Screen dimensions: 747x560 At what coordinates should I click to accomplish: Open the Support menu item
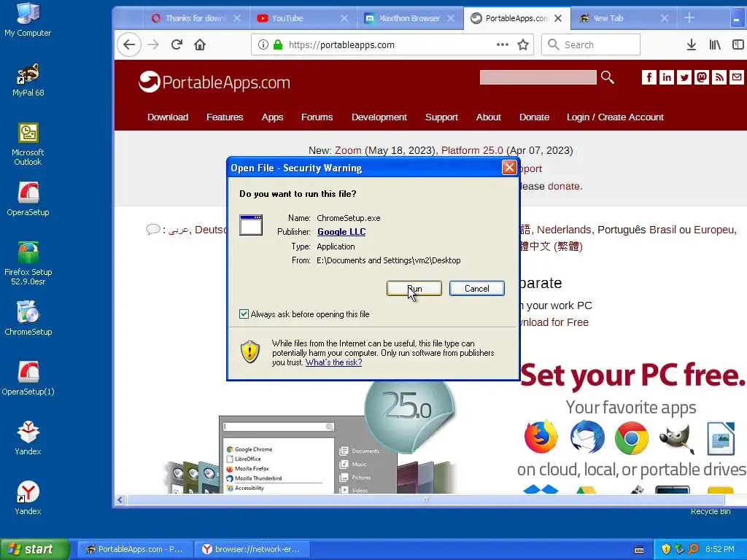point(441,117)
